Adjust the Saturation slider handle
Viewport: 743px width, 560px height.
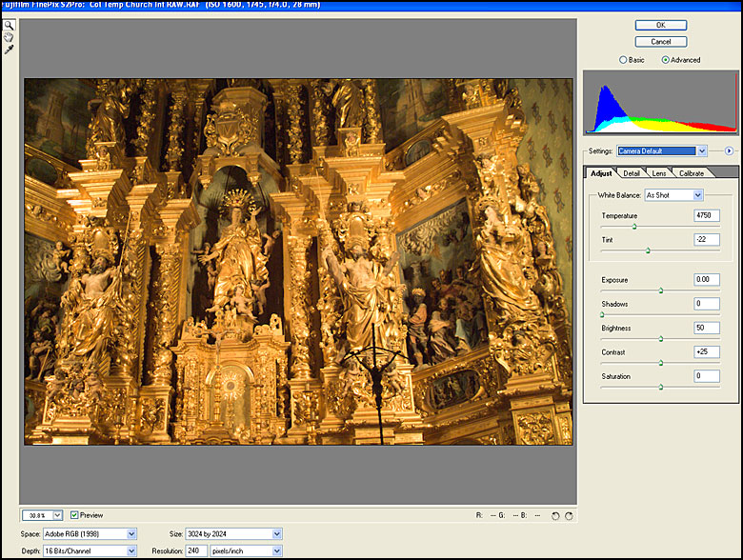(x=660, y=387)
